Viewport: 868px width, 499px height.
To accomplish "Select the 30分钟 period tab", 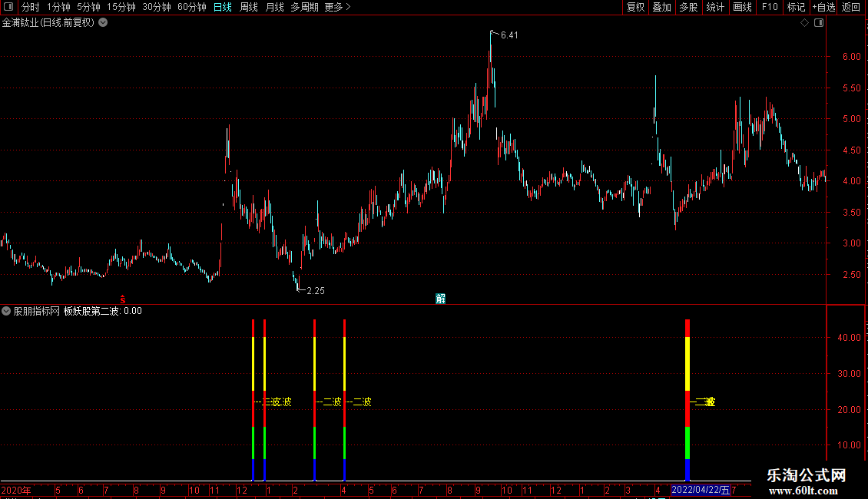I will pos(156,7).
